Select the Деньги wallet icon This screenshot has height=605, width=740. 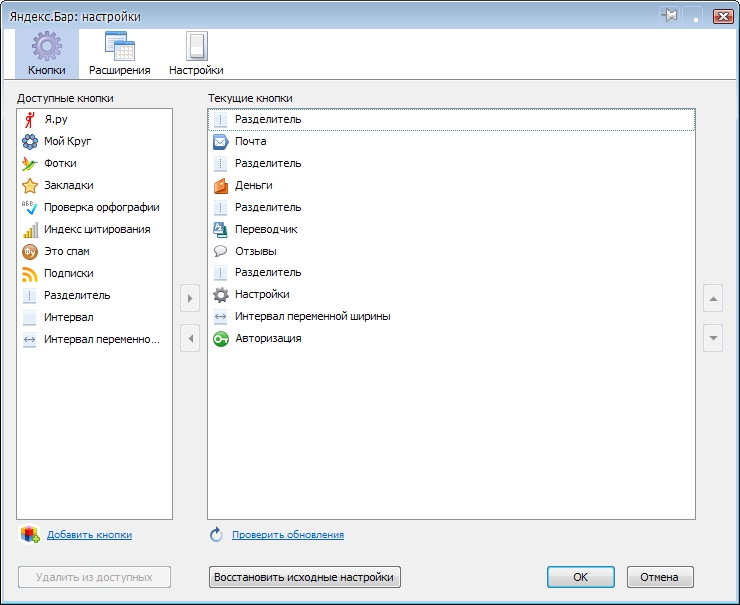220,186
